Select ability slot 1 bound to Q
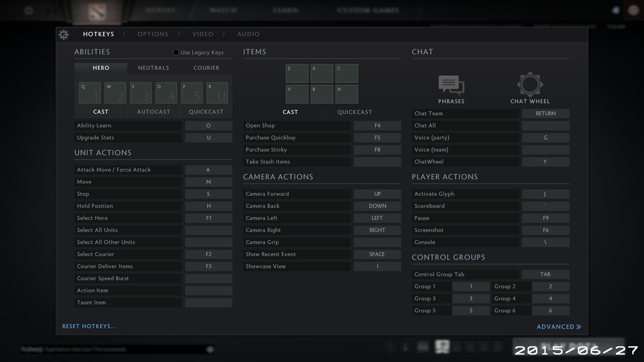The height and width of the screenshot is (362, 644). click(90, 93)
